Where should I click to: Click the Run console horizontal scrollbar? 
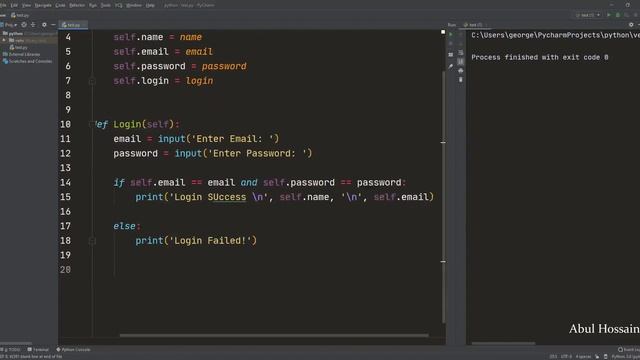[x=503, y=343]
